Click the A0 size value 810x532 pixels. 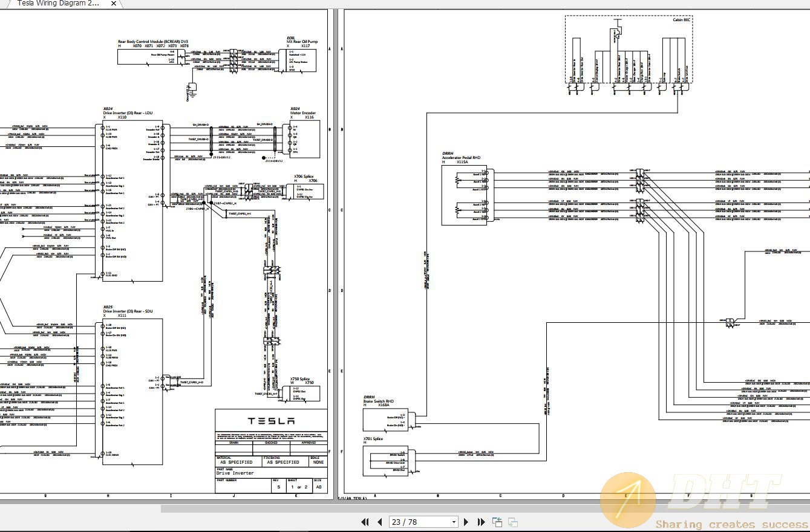318,487
